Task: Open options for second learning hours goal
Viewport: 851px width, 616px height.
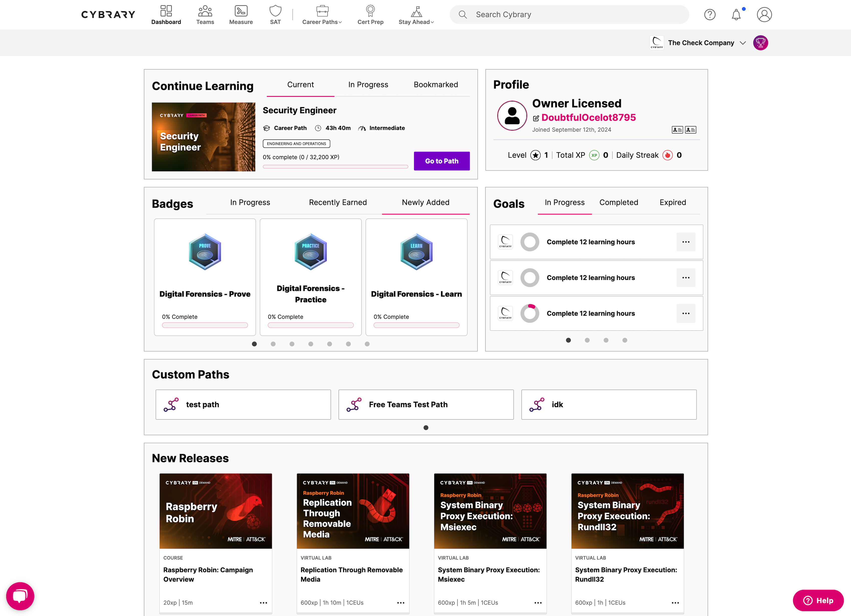Action: tap(686, 278)
